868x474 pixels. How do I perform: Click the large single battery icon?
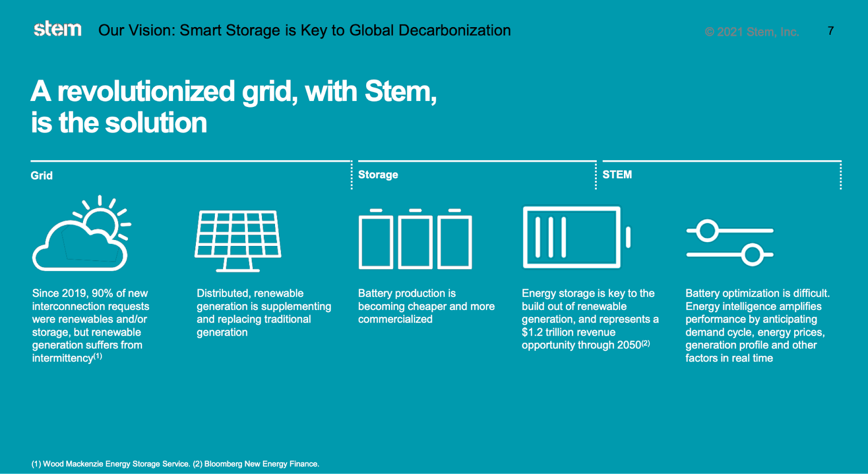click(577, 237)
